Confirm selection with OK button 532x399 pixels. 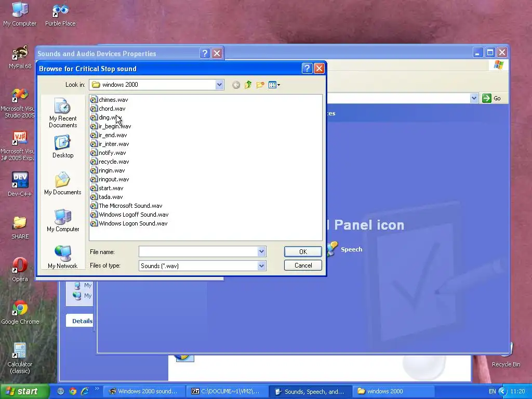pyautogui.click(x=303, y=252)
